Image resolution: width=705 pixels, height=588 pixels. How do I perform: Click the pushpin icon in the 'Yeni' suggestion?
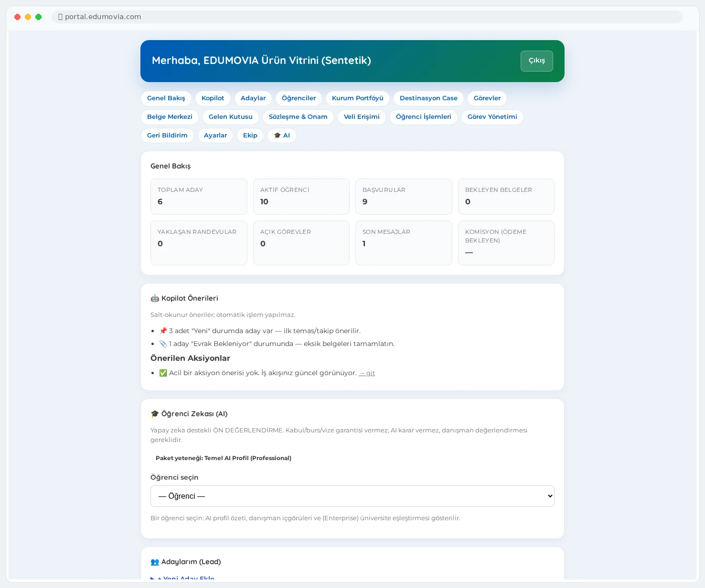pyautogui.click(x=163, y=331)
